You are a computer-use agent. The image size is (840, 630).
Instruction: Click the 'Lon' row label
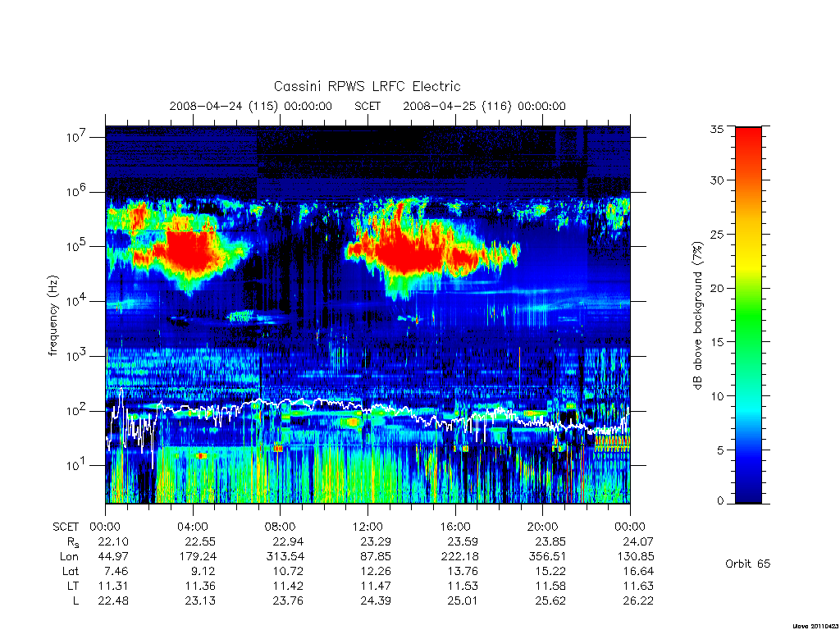pyautogui.click(x=69, y=557)
